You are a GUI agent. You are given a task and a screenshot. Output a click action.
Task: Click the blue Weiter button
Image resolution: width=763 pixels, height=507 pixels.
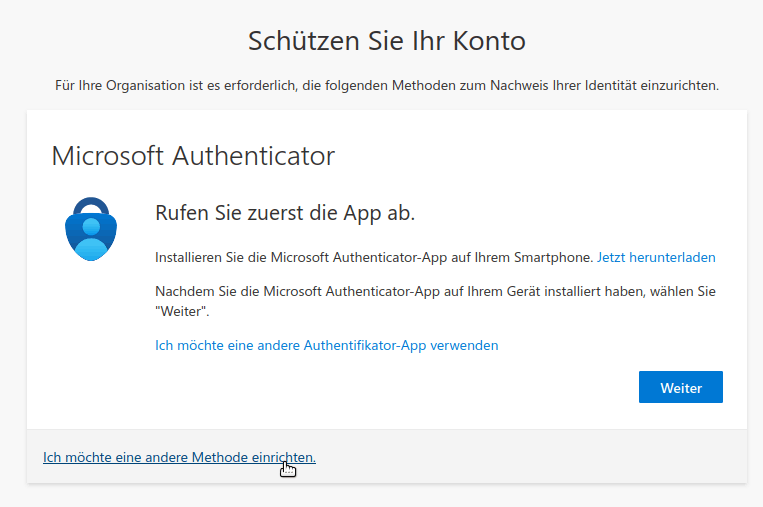click(x=680, y=387)
